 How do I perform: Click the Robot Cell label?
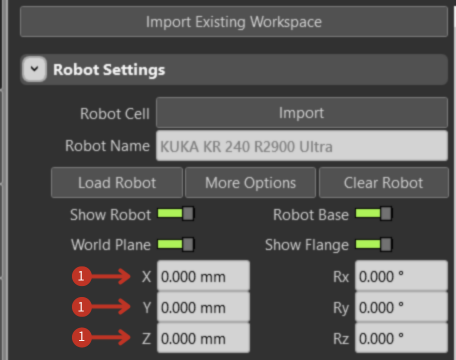tap(115, 114)
